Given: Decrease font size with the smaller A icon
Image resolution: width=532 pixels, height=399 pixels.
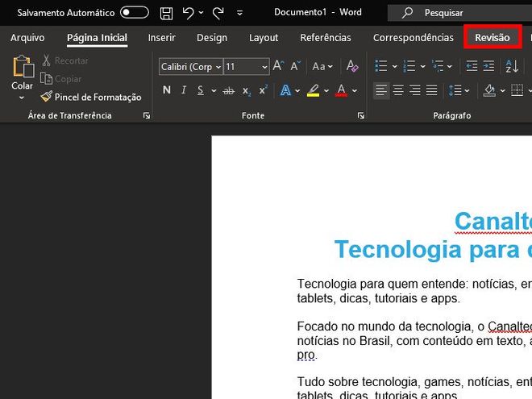Looking at the screenshot, I should click(296, 66).
